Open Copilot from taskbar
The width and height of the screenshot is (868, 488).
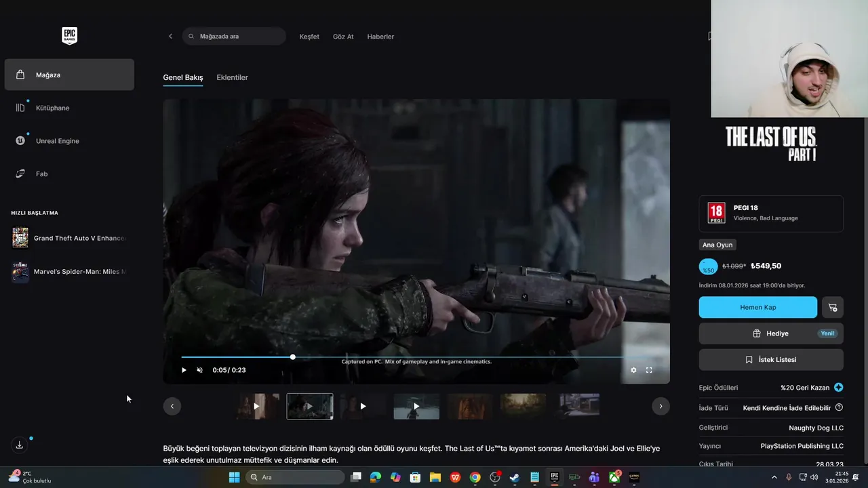coord(395,477)
